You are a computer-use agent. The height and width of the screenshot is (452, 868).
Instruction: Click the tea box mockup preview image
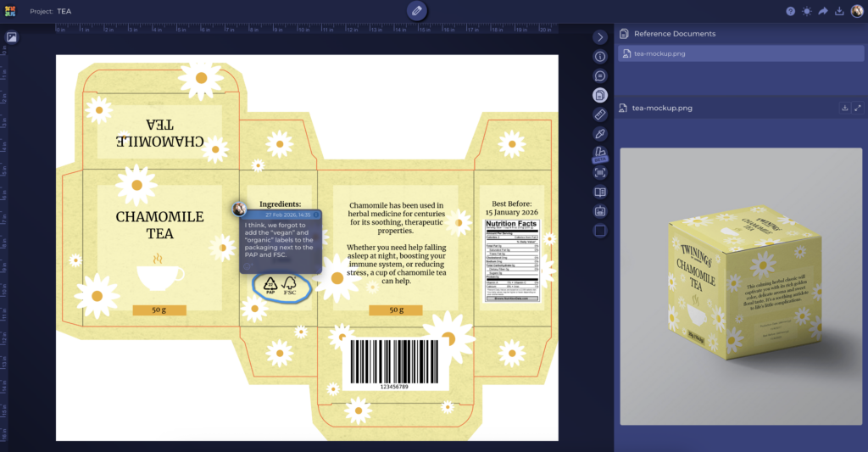(x=741, y=287)
